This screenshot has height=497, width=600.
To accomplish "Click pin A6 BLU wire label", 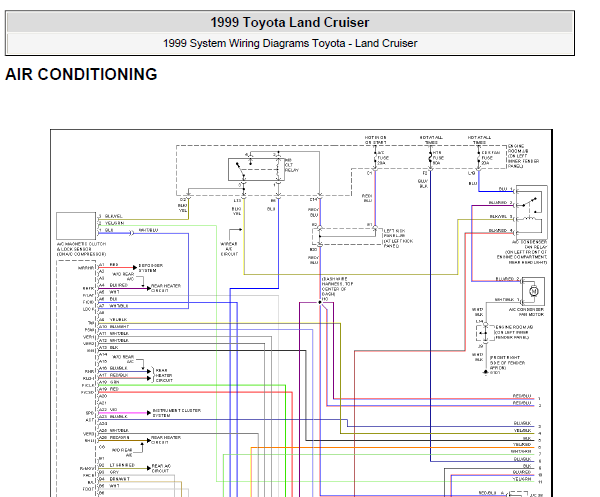I will 114,299.
